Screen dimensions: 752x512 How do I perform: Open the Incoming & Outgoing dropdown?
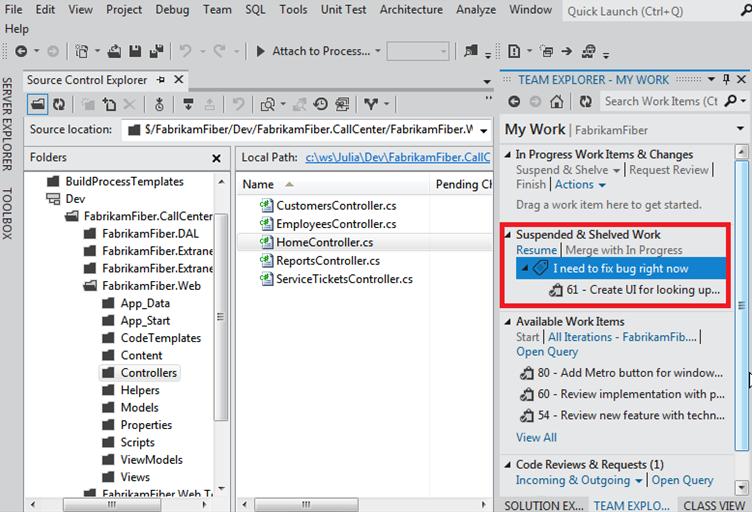pos(638,480)
